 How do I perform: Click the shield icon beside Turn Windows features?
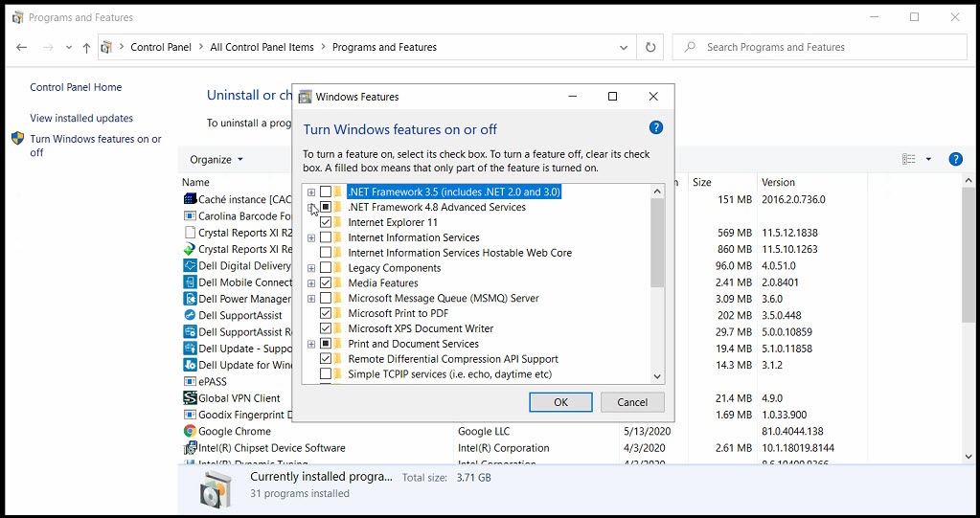pyautogui.click(x=18, y=138)
